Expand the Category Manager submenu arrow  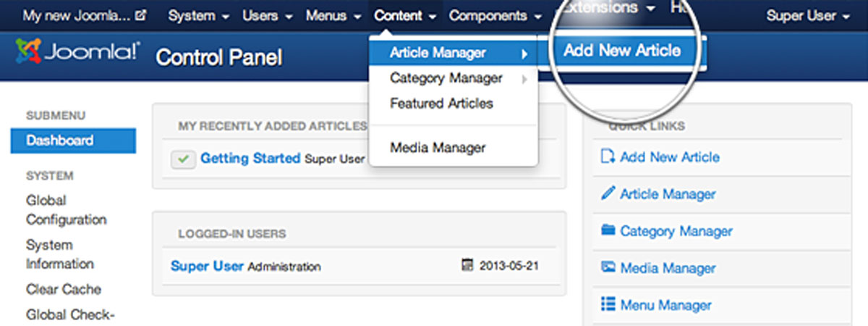tap(524, 78)
